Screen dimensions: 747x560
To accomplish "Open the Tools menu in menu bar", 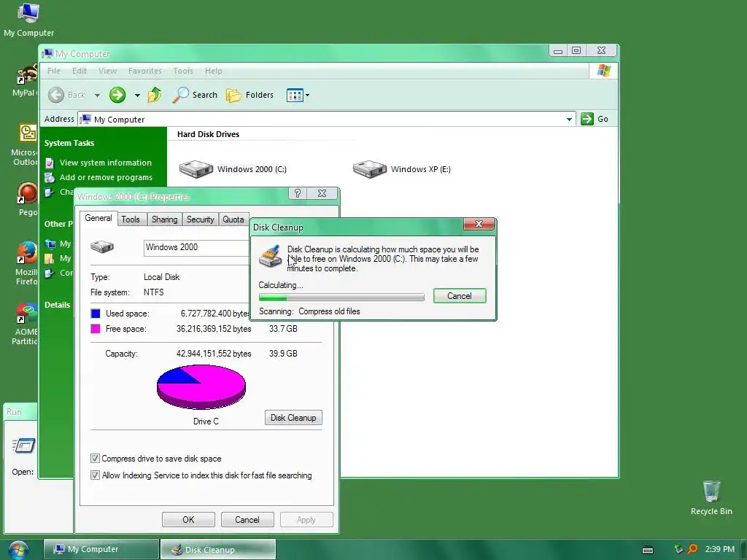I will [x=183, y=71].
